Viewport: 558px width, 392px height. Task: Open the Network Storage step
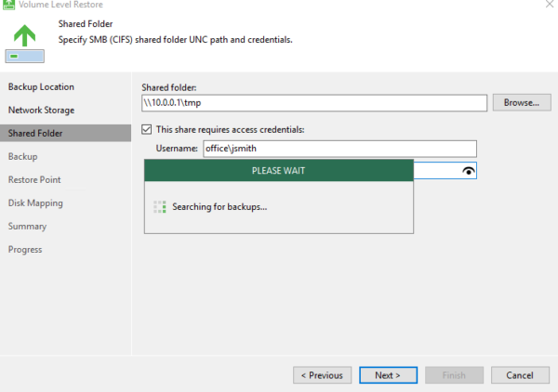42,110
